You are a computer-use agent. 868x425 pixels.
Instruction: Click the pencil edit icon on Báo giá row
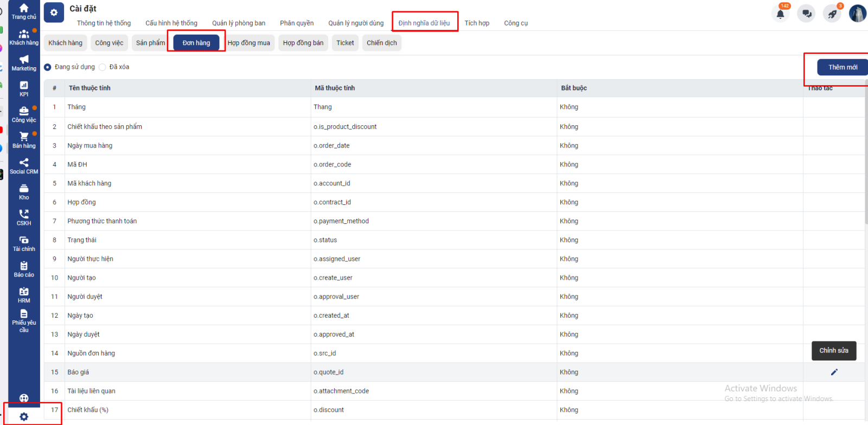click(x=834, y=372)
